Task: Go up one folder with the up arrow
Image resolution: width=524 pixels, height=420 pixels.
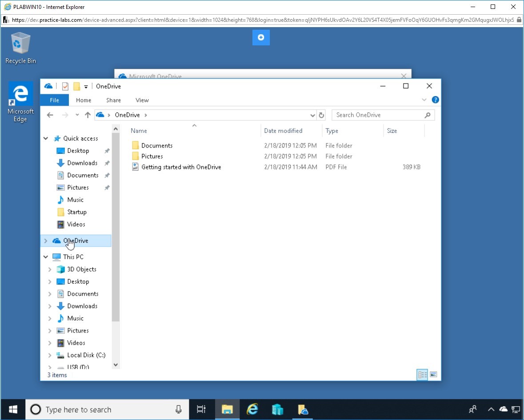Action: pos(88,115)
